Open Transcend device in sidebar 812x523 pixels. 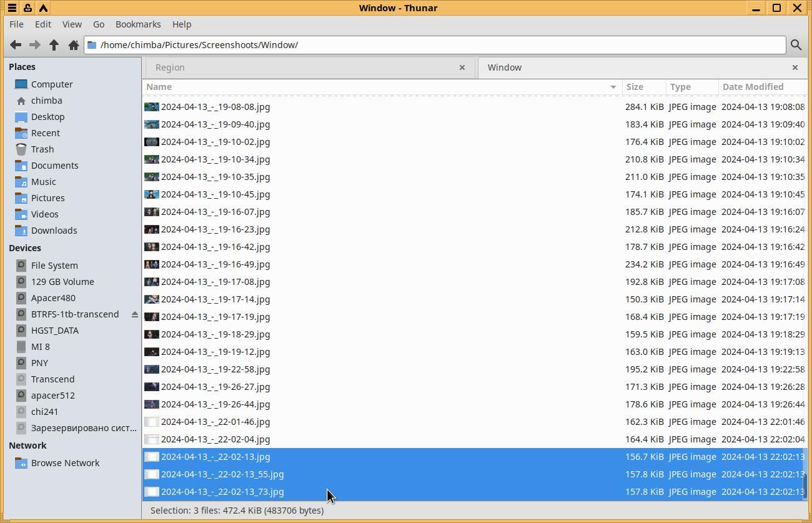tap(52, 379)
